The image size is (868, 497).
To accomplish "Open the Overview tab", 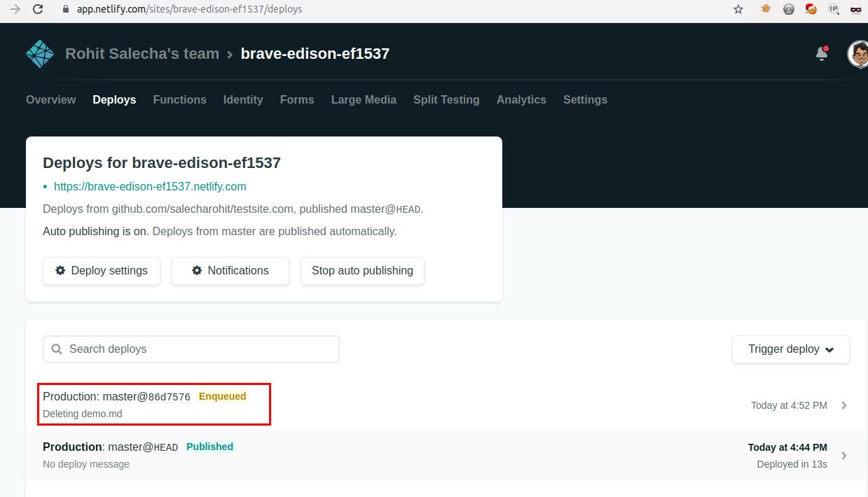I will (x=50, y=100).
